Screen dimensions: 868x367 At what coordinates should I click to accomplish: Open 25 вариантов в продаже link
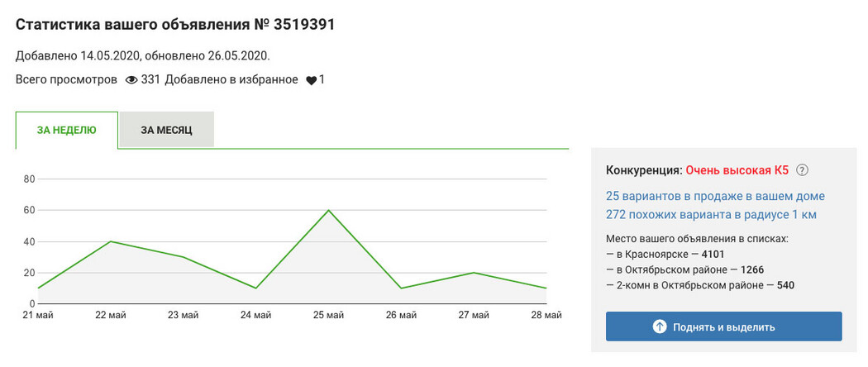(x=715, y=196)
